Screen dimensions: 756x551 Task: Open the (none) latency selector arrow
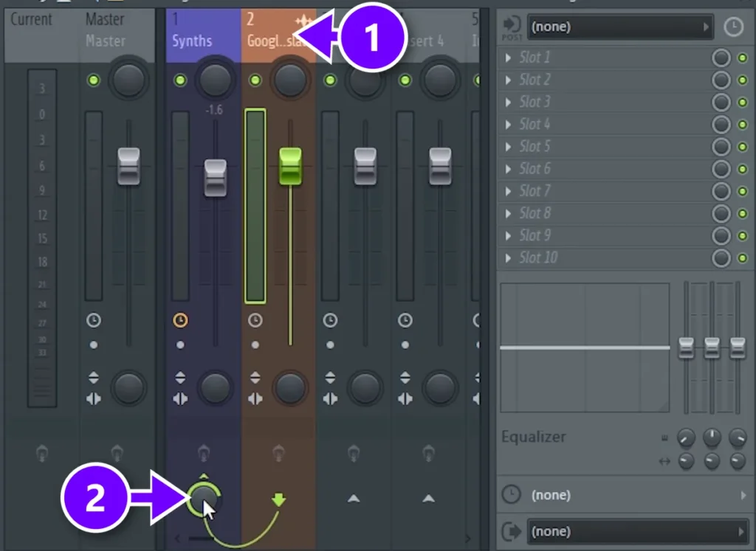[x=743, y=495]
